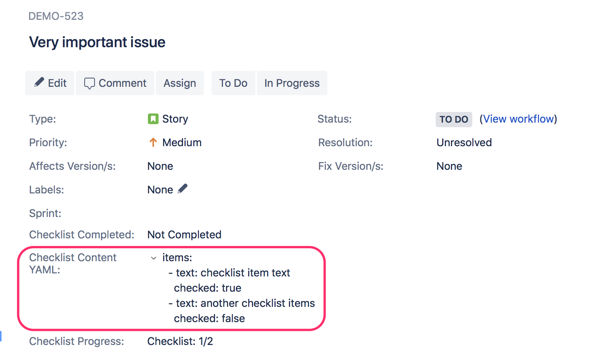Collapse the Checklist Content YAML items chevron
The width and height of the screenshot is (616, 364).
[x=154, y=258]
